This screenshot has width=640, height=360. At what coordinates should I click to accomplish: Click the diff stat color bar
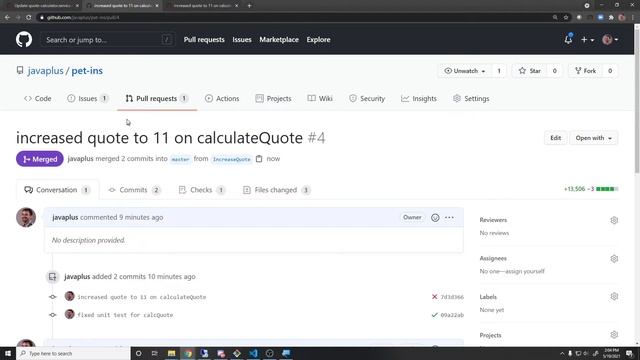click(607, 189)
